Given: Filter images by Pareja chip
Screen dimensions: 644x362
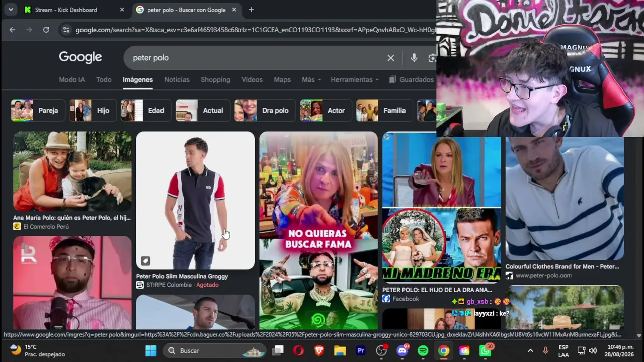Looking at the screenshot, I should 38,110.
